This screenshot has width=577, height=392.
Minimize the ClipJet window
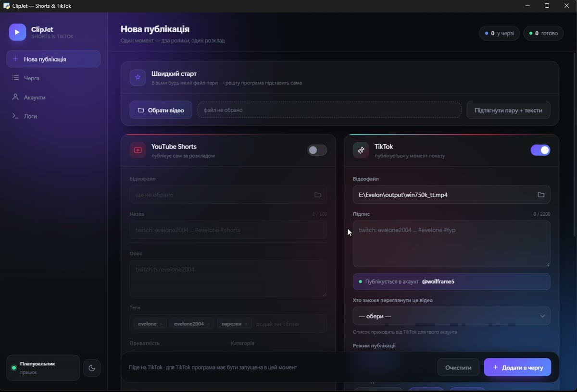point(527,6)
